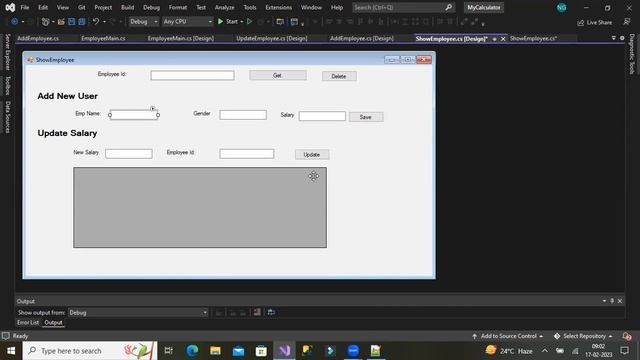Select the top Employee Id textbox

pos(192,76)
